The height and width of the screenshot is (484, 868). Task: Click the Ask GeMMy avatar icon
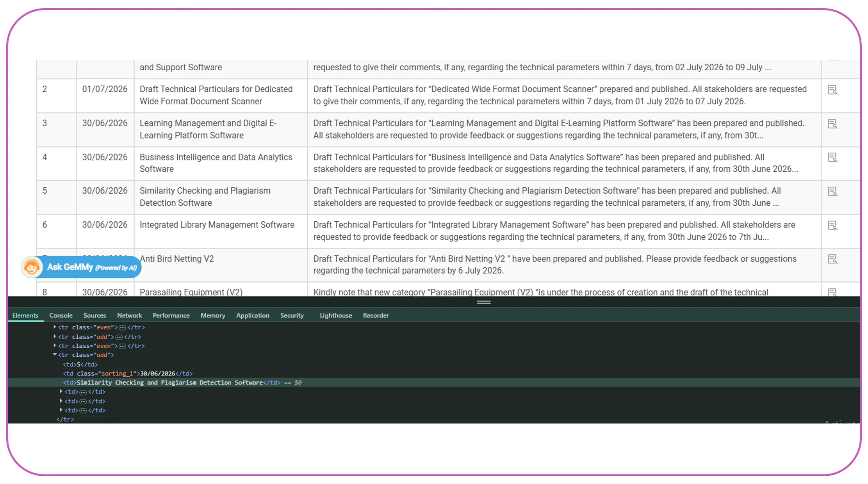[x=32, y=267]
